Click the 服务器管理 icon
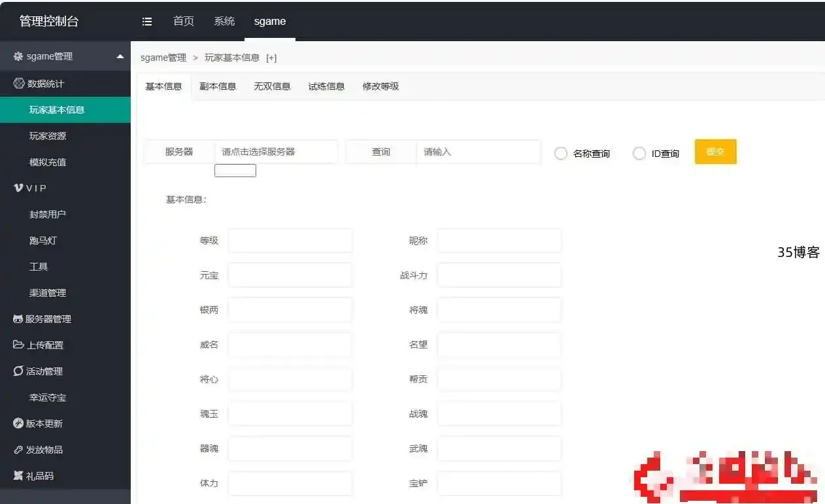This screenshot has width=825, height=504. [x=18, y=319]
